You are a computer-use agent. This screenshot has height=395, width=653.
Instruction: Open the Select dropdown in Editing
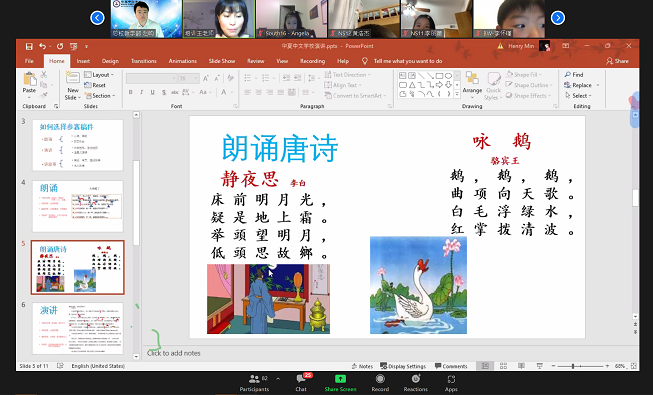pyautogui.click(x=578, y=95)
